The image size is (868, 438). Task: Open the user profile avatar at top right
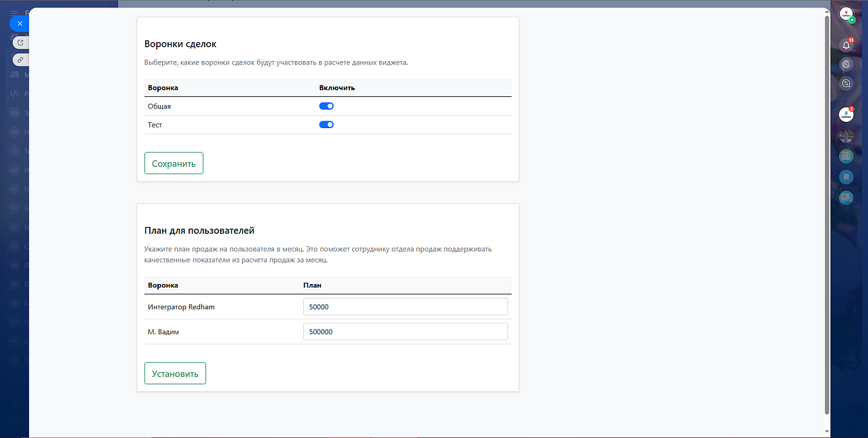[846, 14]
